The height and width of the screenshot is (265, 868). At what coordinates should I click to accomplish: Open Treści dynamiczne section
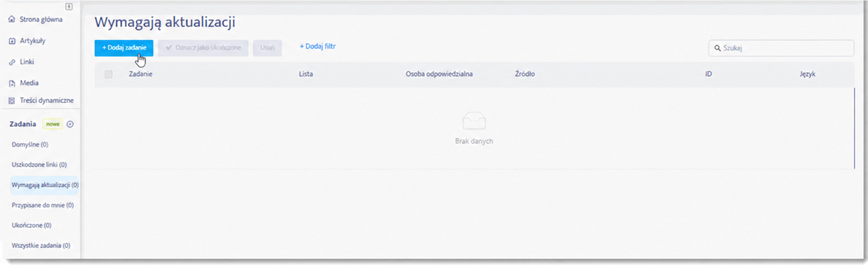(x=47, y=101)
